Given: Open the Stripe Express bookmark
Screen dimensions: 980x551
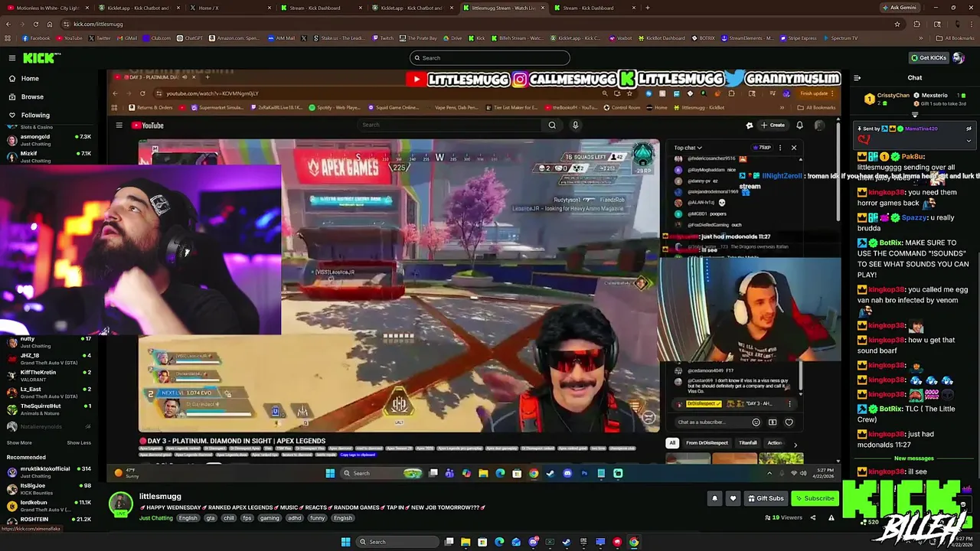Looking at the screenshot, I should click(798, 38).
